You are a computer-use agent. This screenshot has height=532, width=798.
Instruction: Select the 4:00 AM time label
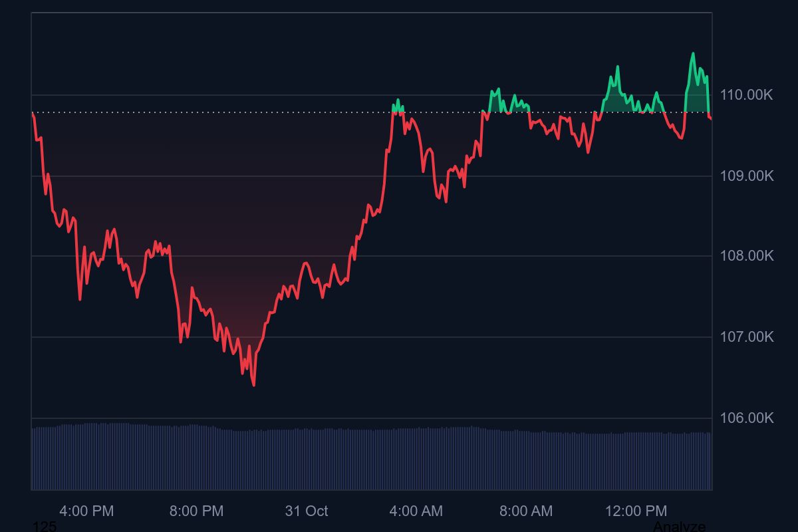point(416,511)
